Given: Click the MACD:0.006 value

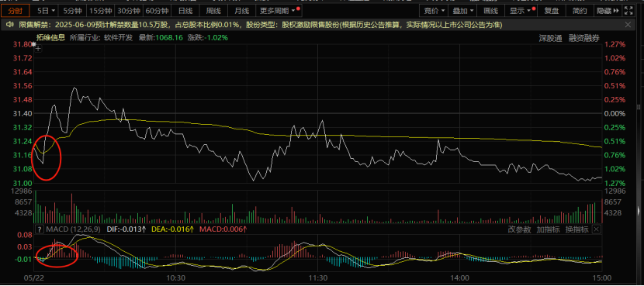Looking at the screenshot, I should coord(223,229).
